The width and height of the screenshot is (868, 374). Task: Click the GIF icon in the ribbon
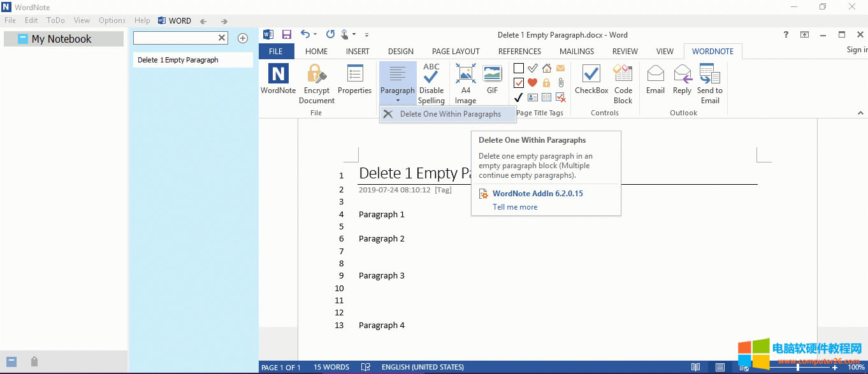coord(492,80)
